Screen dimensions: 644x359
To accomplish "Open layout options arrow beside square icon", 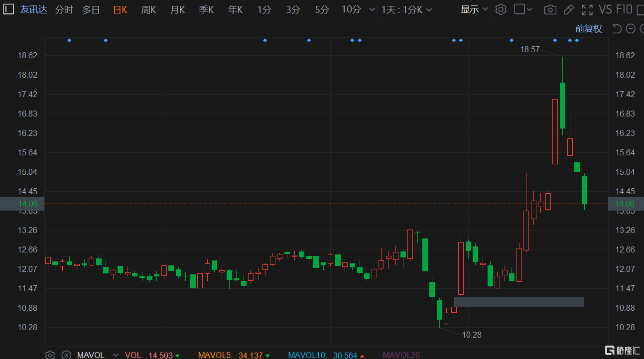I will pyautogui.click(x=529, y=9).
